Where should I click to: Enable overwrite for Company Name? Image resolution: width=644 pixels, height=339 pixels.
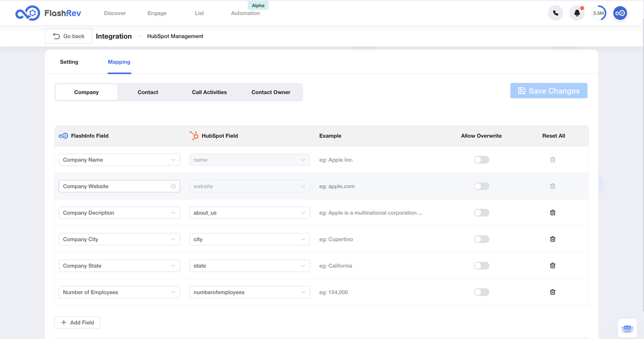click(x=481, y=159)
